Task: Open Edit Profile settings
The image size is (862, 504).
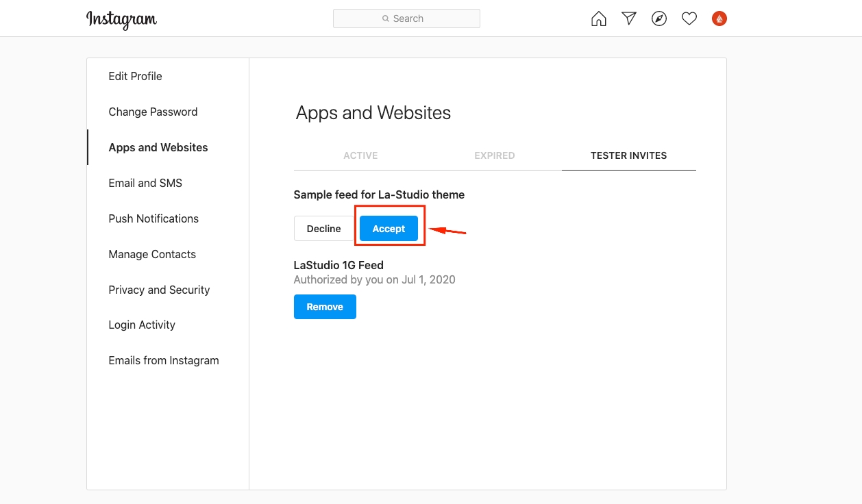Action: pyautogui.click(x=135, y=76)
